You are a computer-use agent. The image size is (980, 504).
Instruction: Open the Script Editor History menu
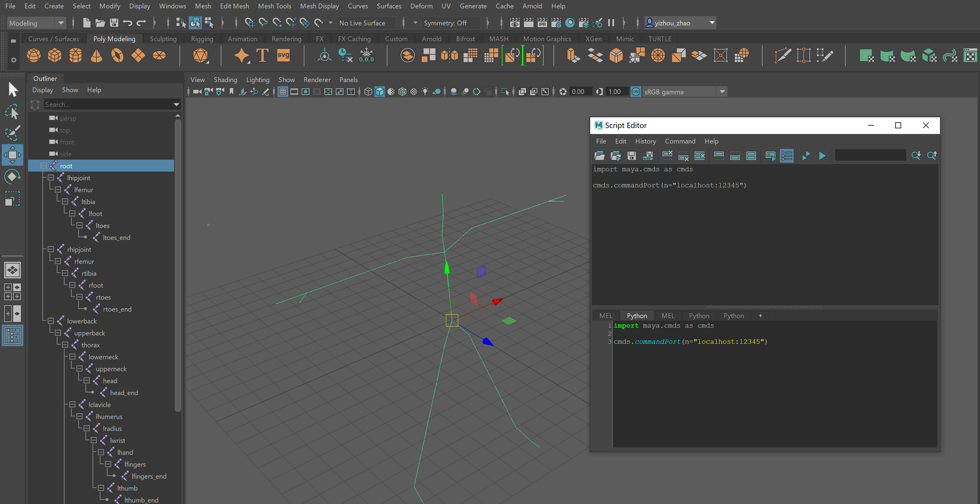(x=645, y=141)
